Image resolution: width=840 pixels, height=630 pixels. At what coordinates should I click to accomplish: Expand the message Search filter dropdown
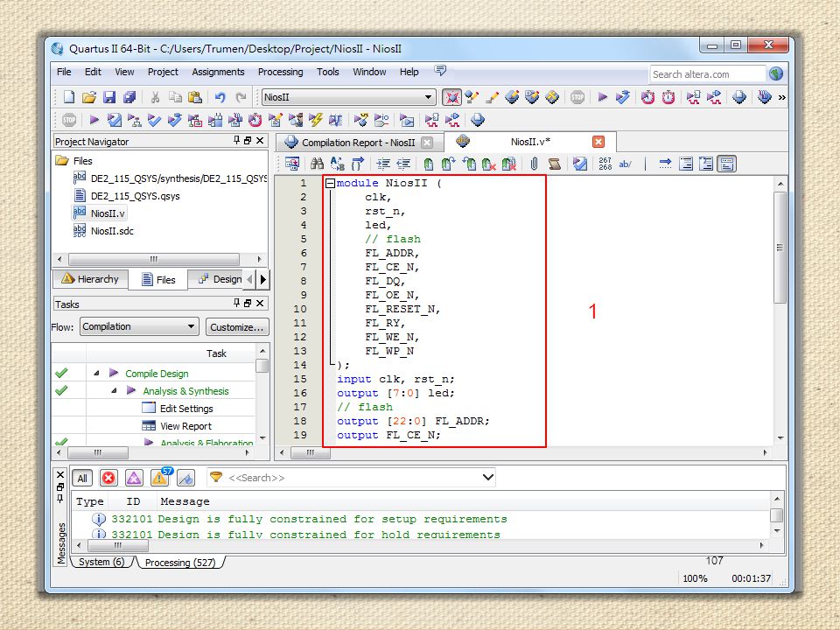pyautogui.click(x=487, y=478)
